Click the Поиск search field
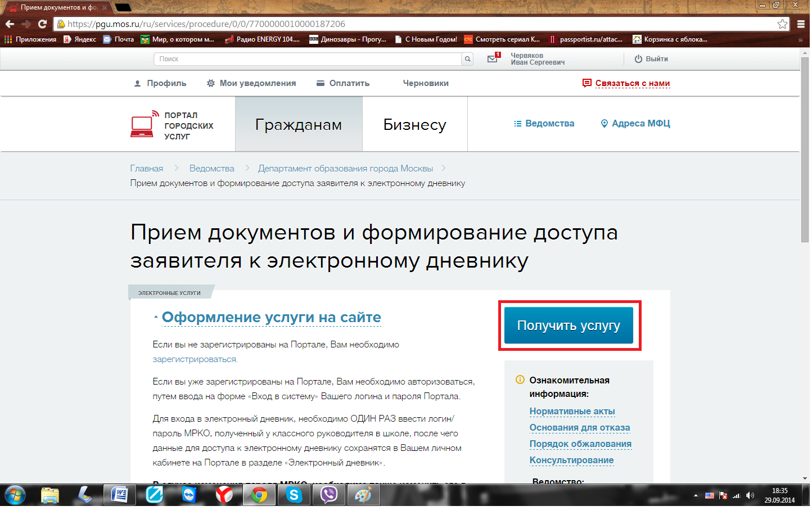Screen dimensions: 812x515 click(x=308, y=59)
